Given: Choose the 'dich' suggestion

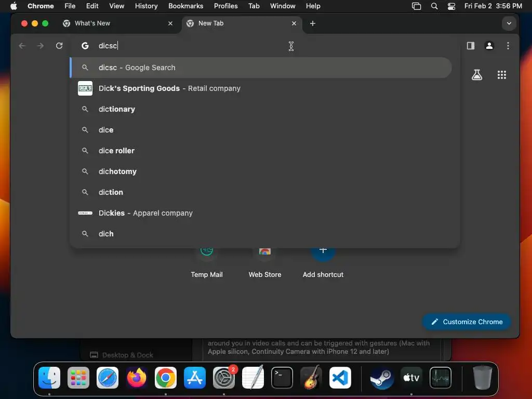Looking at the screenshot, I should coord(261,234).
